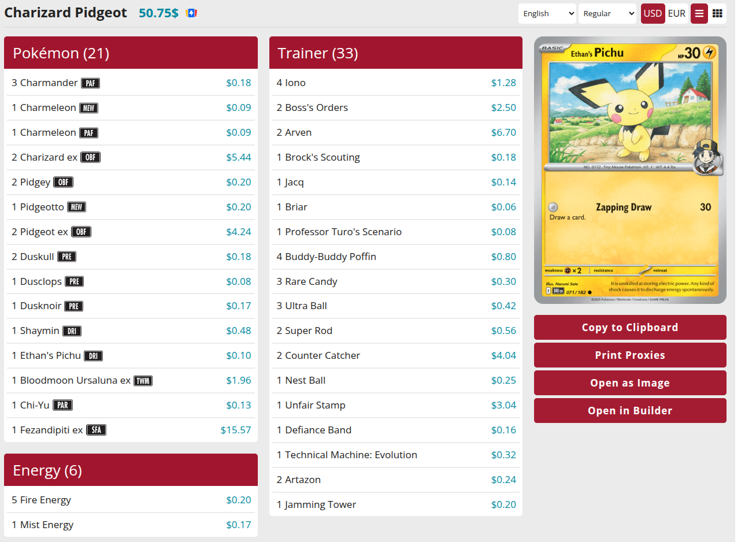The image size is (756, 542).
Task: Select EUR currency toggle
Action: (677, 13)
